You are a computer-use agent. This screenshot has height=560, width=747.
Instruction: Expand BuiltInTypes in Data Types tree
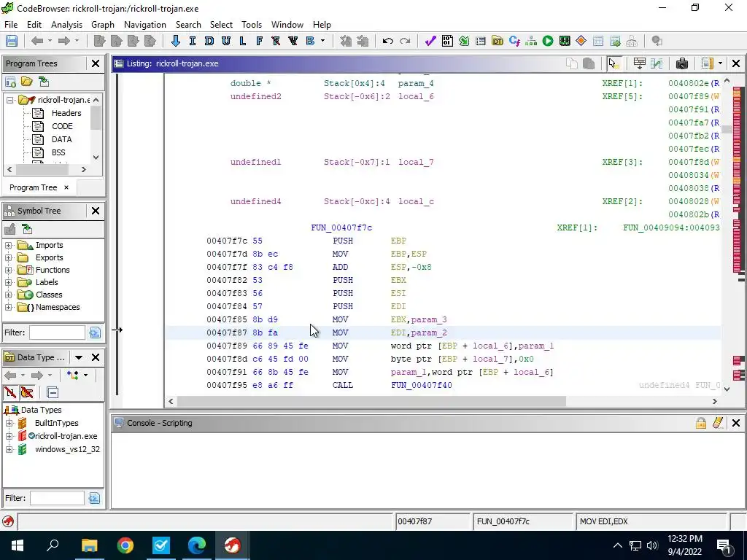[9, 423]
